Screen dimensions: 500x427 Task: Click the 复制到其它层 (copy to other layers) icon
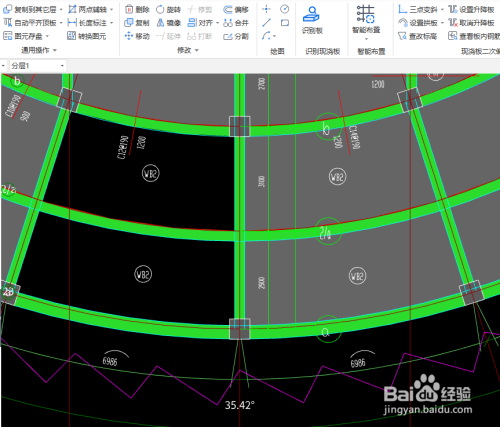[7, 9]
